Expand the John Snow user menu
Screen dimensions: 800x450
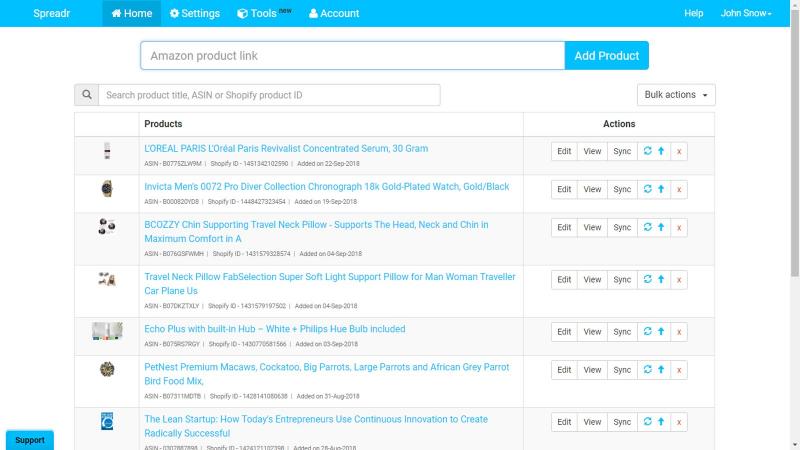746,13
